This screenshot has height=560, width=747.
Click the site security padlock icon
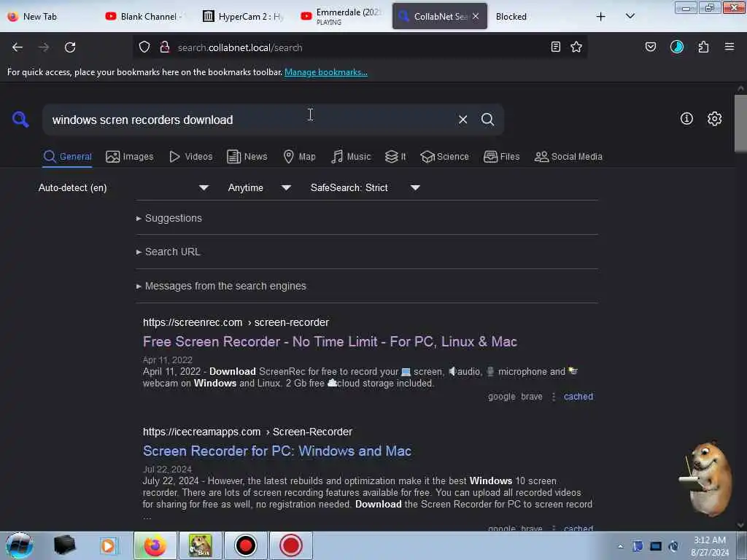point(165,47)
